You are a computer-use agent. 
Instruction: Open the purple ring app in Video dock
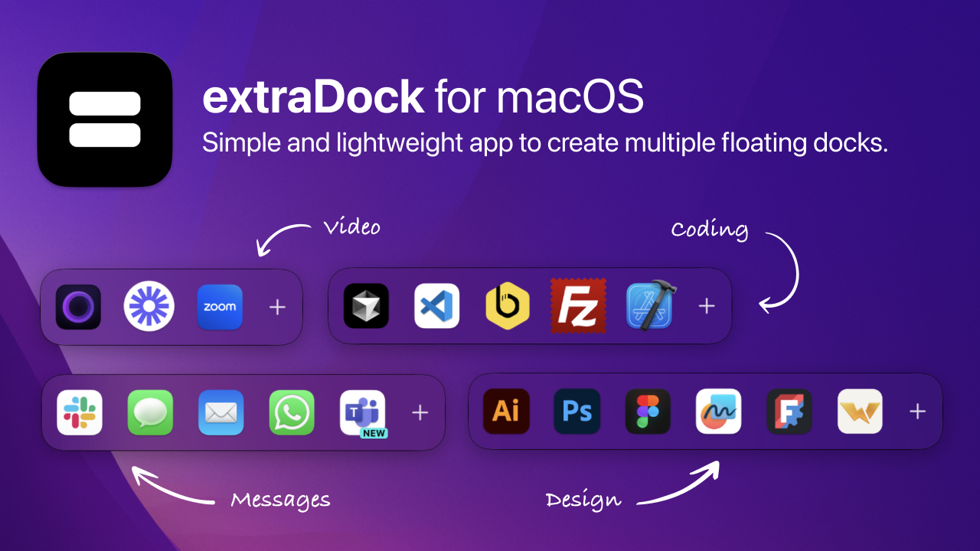tap(78, 307)
